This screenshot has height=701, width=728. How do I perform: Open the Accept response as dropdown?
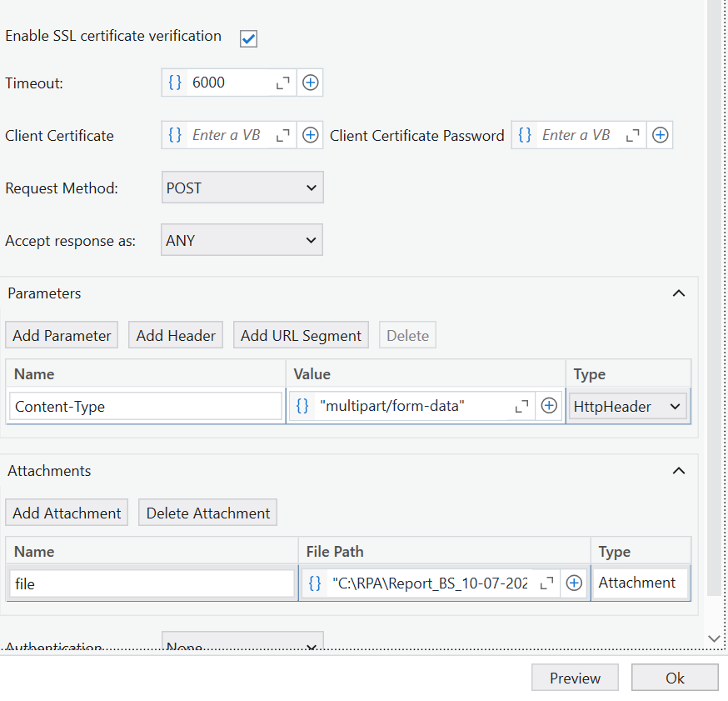click(x=241, y=239)
